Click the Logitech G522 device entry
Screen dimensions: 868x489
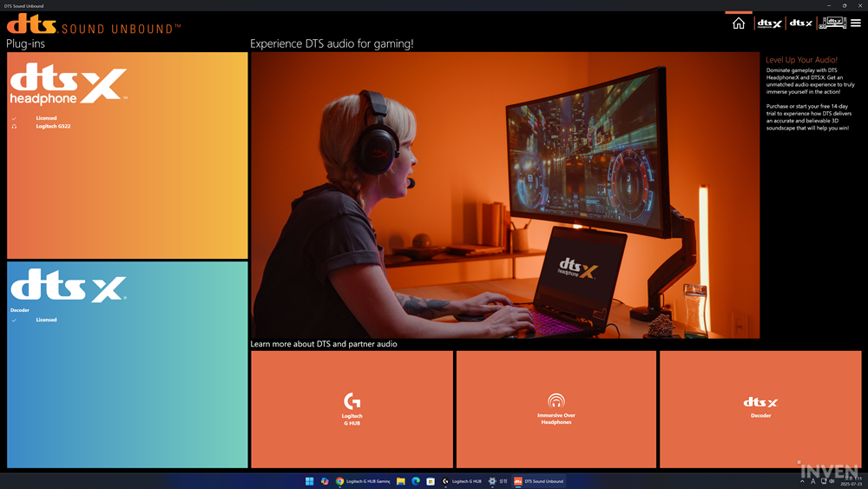click(53, 126)
